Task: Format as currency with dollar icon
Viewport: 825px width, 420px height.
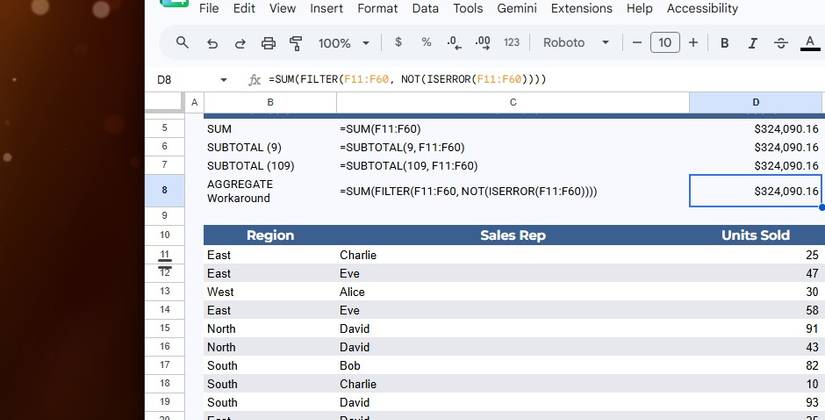Action: pos(398,42)
